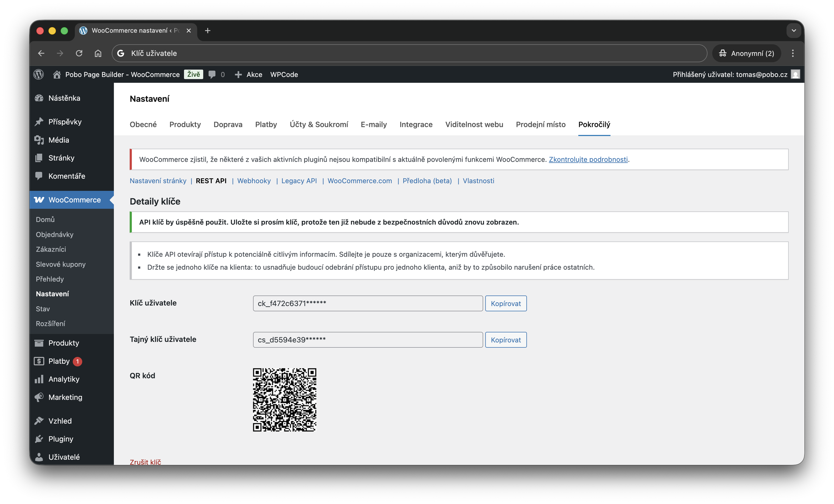
Task: Open the comments bubble icon in admin bar
Action: point(212,74)
